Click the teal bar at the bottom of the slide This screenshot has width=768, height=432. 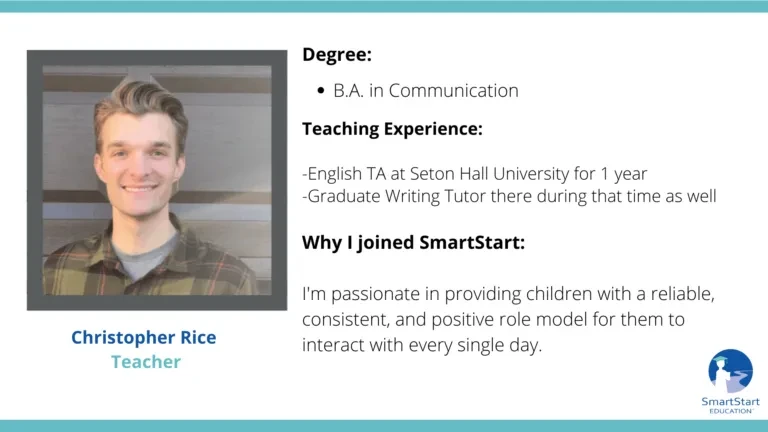click(x=384, y=426)
